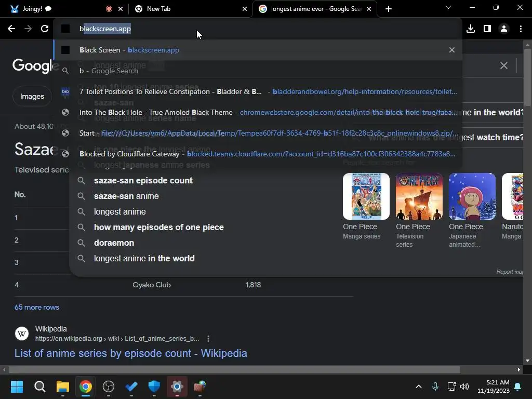
Task: Open the clock showing 5:21 AM 11/19/2023
Action: [494, 387]
